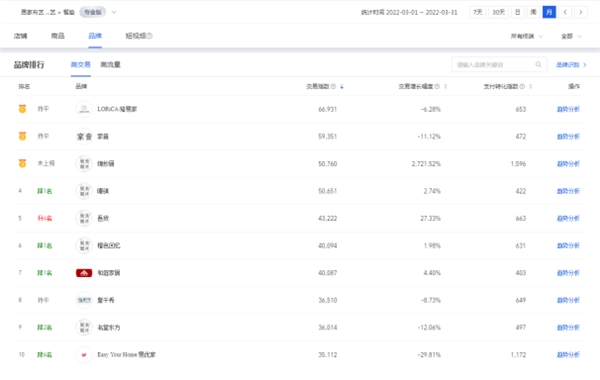Select the 7天 time range option
The image size is (600, 380).
(478, 12)
